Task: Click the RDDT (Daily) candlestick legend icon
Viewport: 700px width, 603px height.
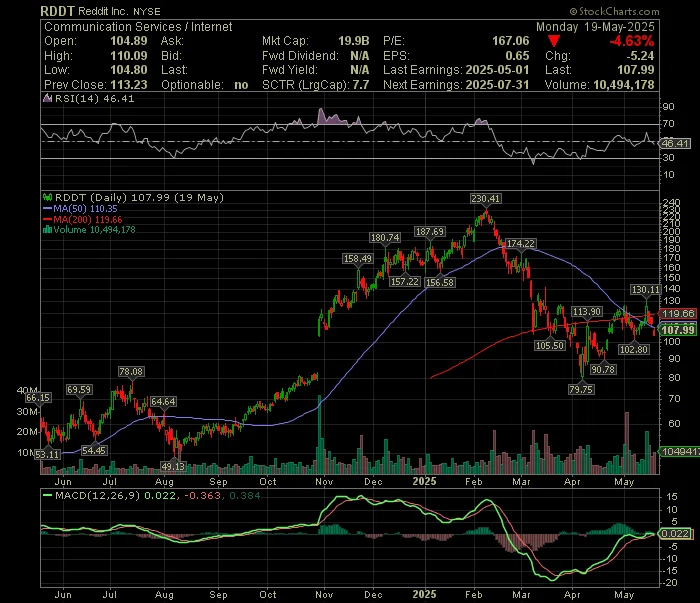Action: [x=47, y=197]
